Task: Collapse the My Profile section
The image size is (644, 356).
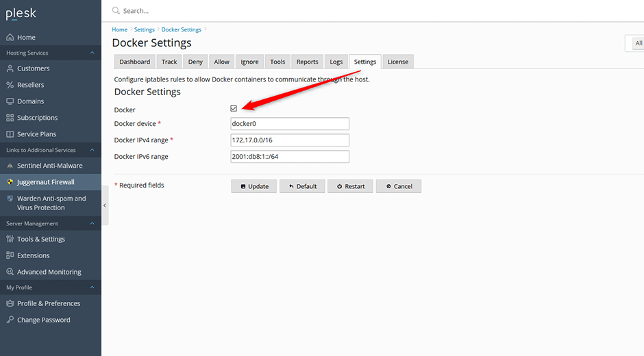Action: (x=92, y=288)
